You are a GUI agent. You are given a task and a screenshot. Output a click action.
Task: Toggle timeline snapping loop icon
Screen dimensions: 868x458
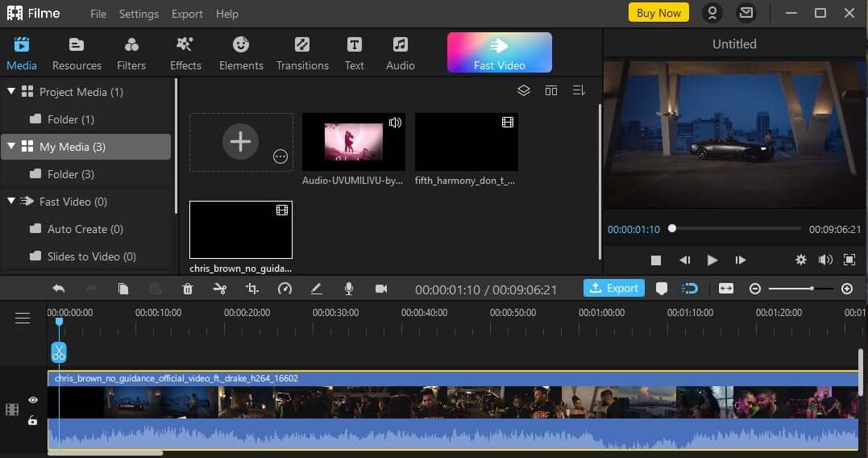click(x=690, y=289)
